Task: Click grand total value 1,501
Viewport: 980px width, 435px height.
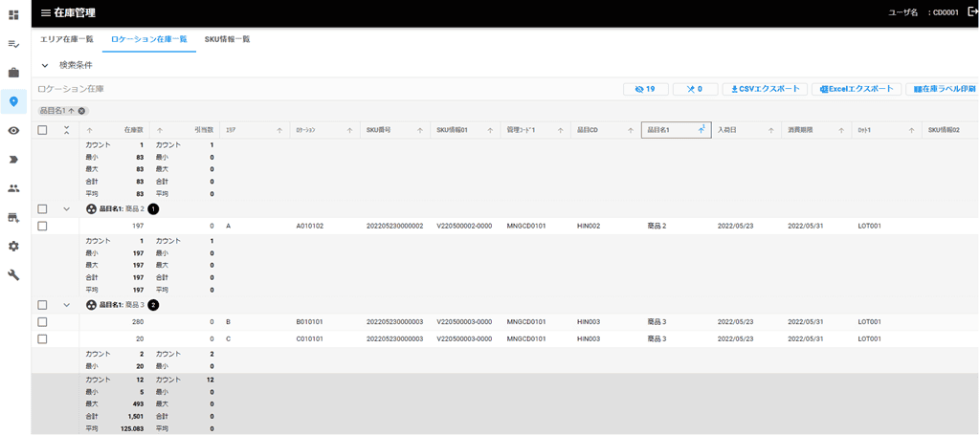Action: pos(135,416)
